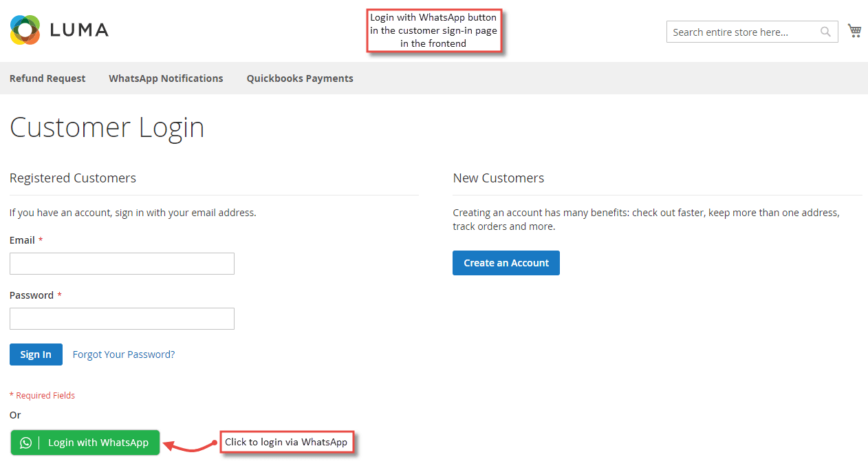Click the Search entire store field
Screen dimensions: 868x466
752,32
